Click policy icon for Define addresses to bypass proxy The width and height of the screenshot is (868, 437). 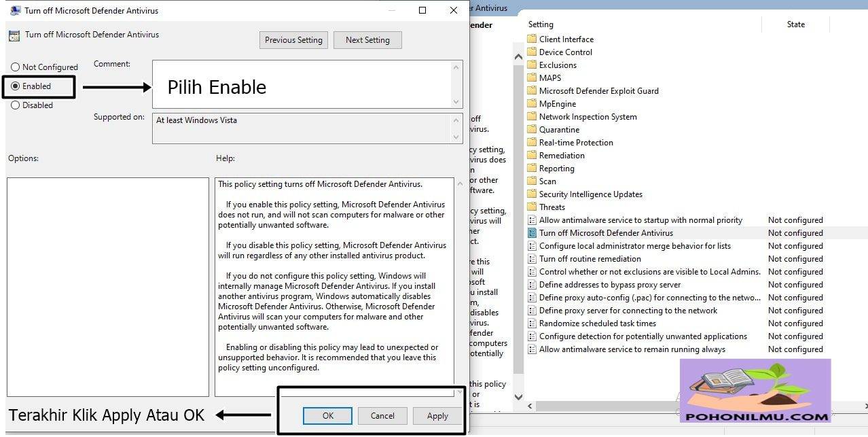coord(532,285)
